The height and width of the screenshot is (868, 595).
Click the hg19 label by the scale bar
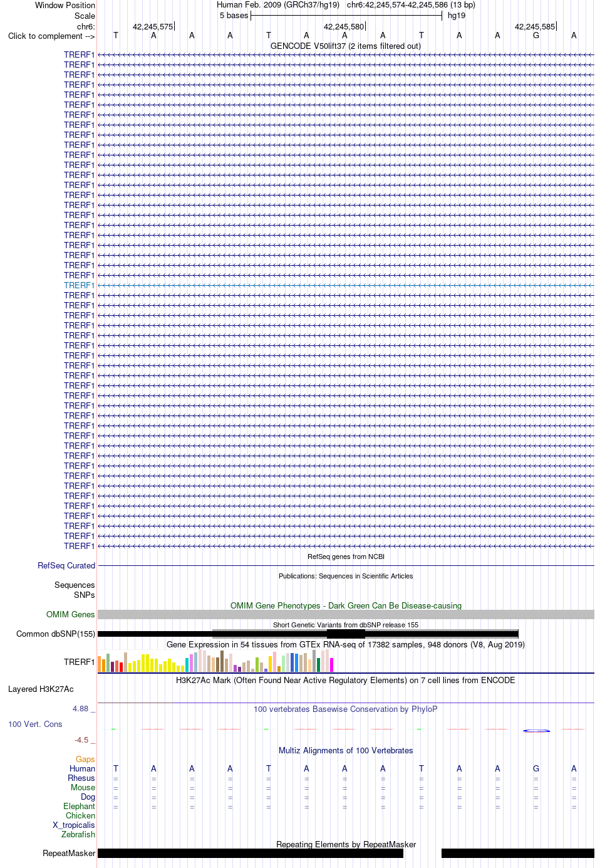click(457, 15)
